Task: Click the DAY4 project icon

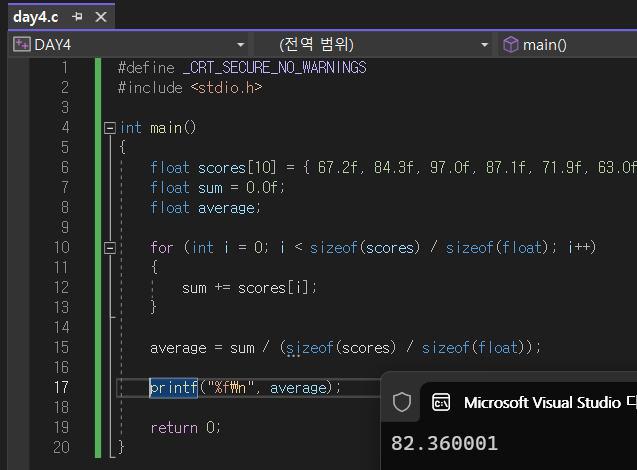Action: [x=22, y=44]
